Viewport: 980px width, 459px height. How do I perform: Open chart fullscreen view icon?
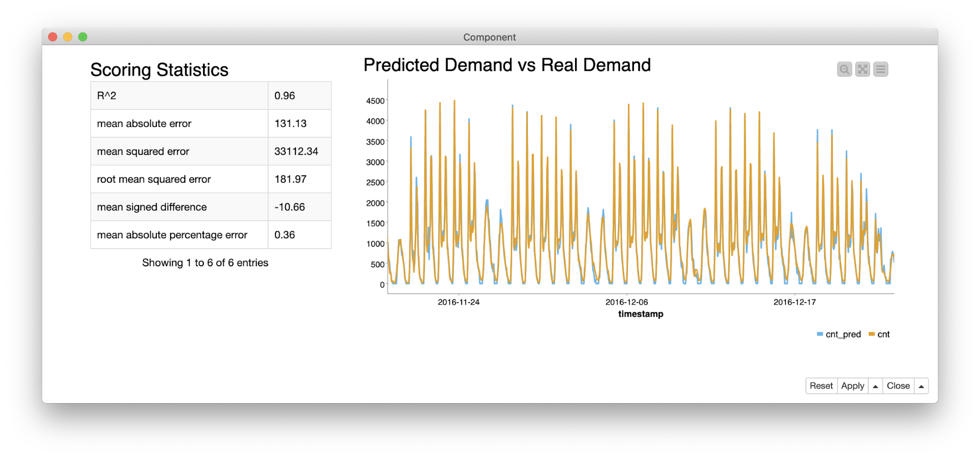point(862,70)
